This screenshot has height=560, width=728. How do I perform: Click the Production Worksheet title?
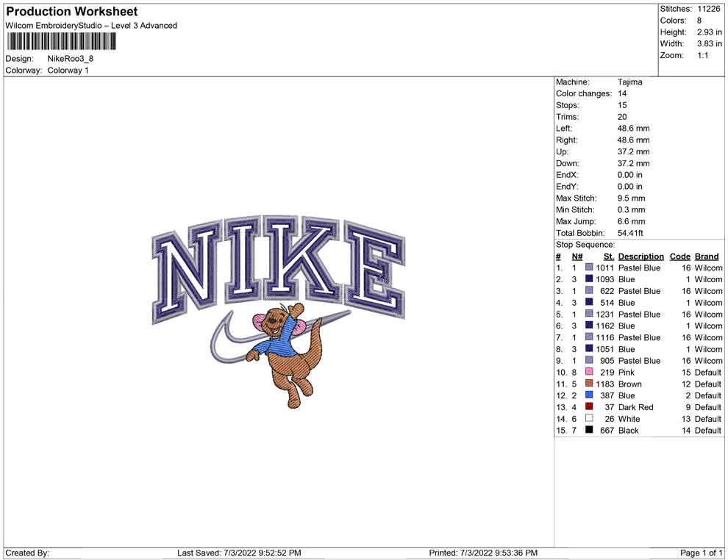click(x=72, y=12)
